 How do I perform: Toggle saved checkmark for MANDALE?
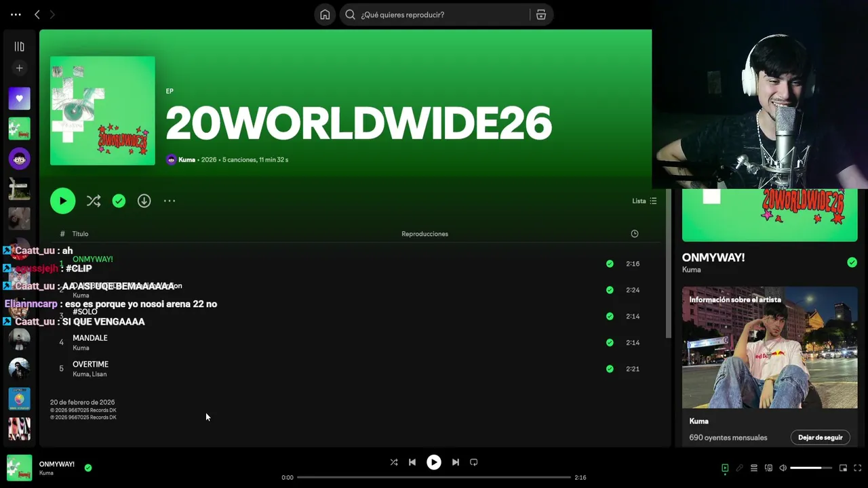[610, 342]
